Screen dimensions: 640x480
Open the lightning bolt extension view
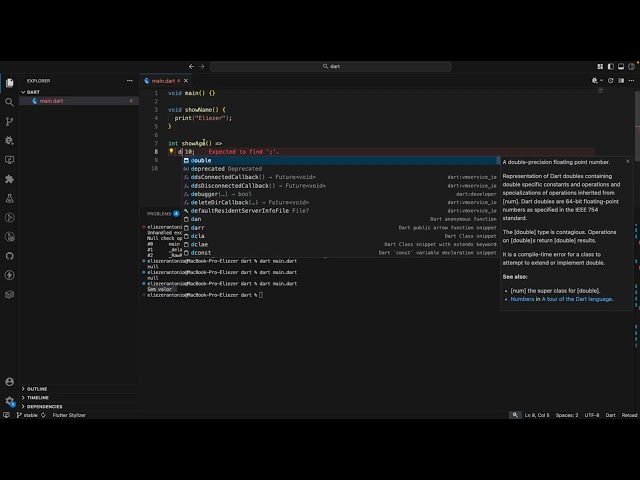tap(9, 275)
